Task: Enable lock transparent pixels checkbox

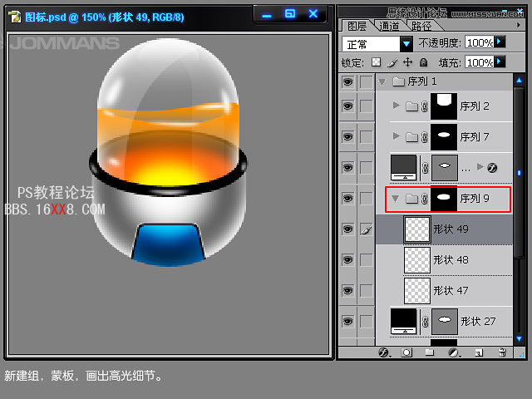Action: pos(376,62)
